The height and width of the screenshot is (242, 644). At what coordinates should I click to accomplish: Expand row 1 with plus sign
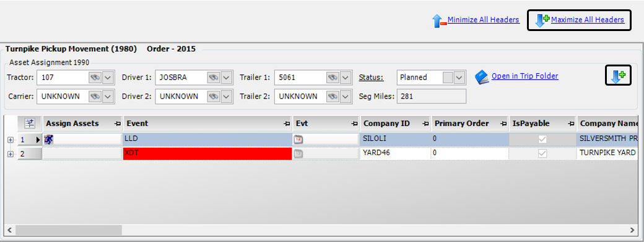pos(11,140)
